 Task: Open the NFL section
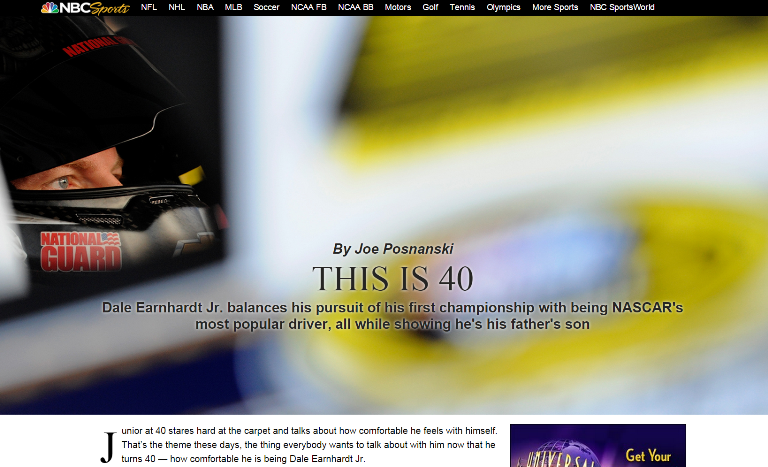149,7
